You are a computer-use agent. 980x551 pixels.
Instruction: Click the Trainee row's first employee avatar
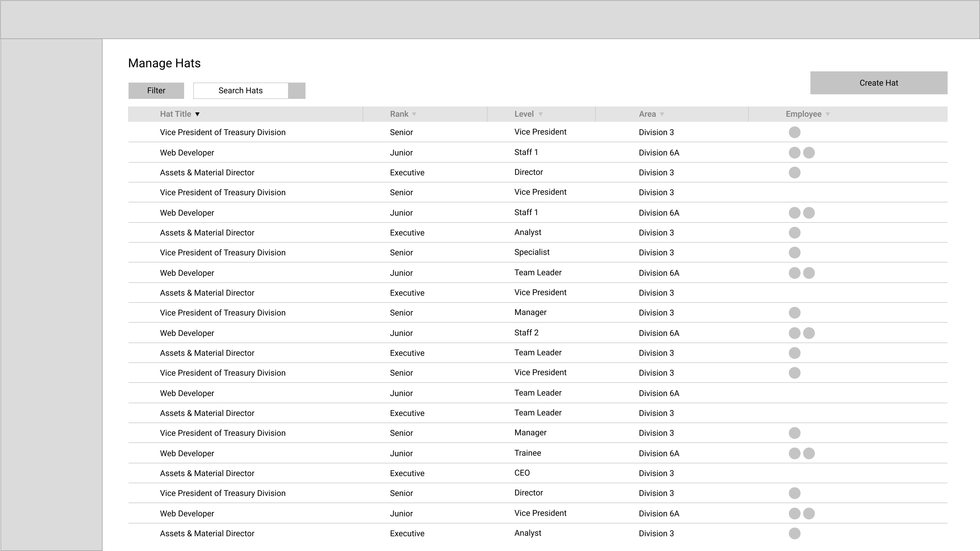pos(794,453)
